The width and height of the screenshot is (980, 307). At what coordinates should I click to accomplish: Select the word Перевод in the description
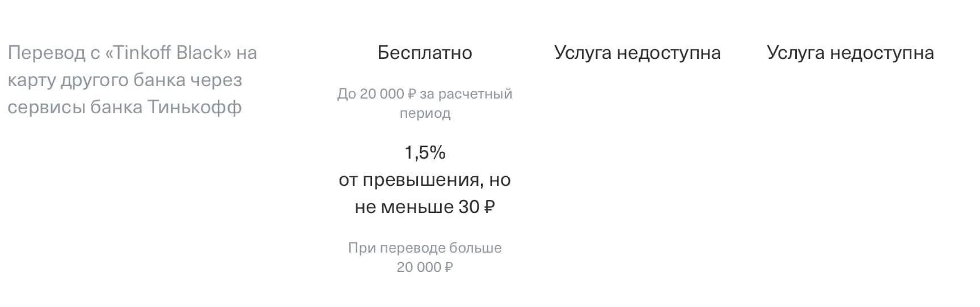tap(47, 53)
